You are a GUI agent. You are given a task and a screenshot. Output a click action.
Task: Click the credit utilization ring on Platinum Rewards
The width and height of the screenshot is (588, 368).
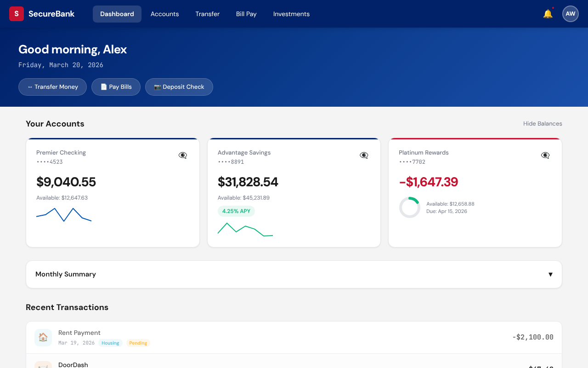(409, 207)
